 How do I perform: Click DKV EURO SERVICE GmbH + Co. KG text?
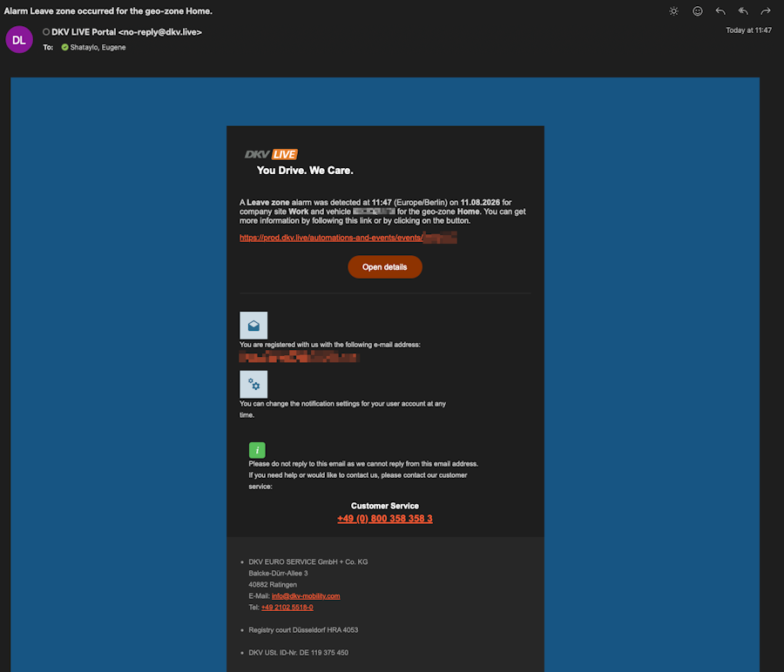point(308,562)
